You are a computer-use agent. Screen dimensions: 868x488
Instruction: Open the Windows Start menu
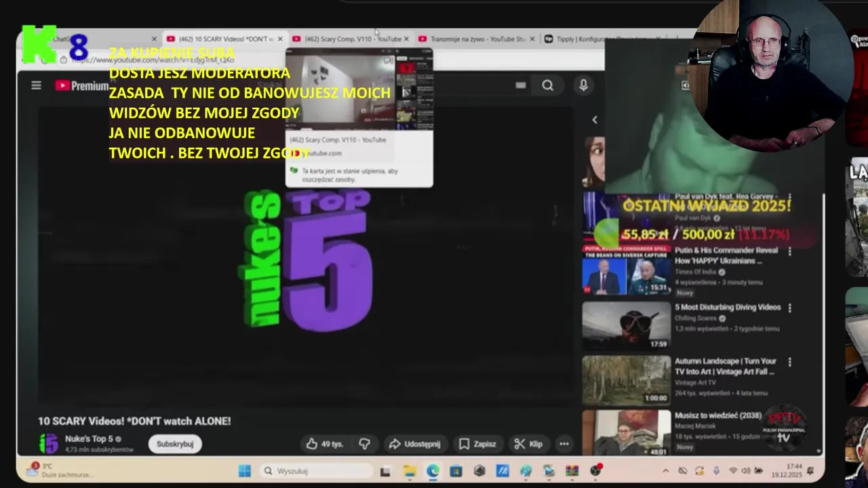(245, 471)
